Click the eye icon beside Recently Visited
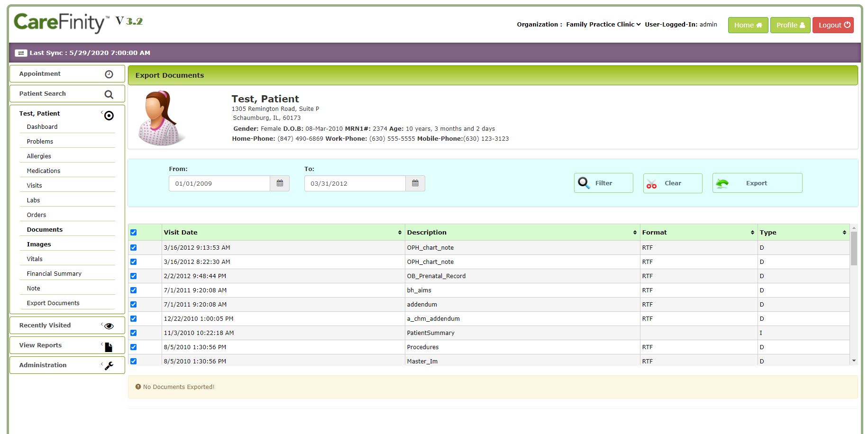 tap(109, 326)
